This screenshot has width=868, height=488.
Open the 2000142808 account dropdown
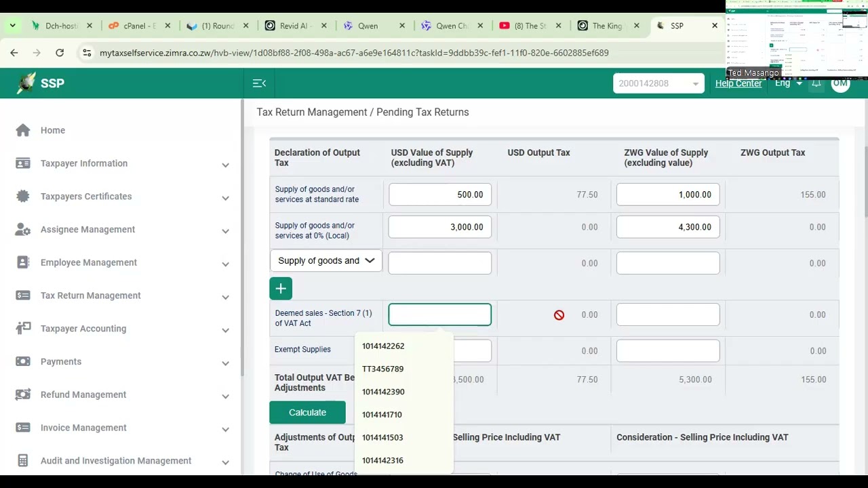coord(658,83)
